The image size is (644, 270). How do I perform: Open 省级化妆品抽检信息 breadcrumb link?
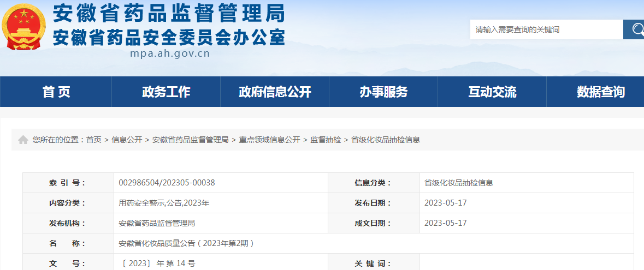pos(386,140)
